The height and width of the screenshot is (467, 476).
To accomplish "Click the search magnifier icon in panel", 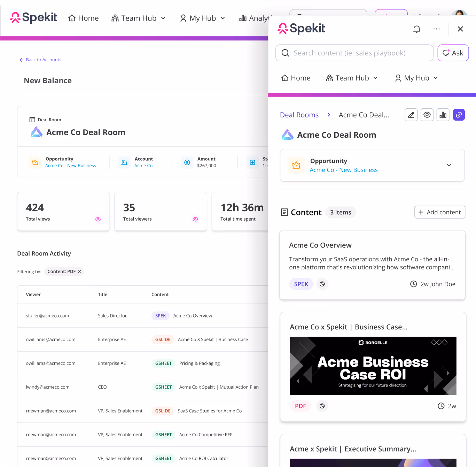I will click(285, 53).
